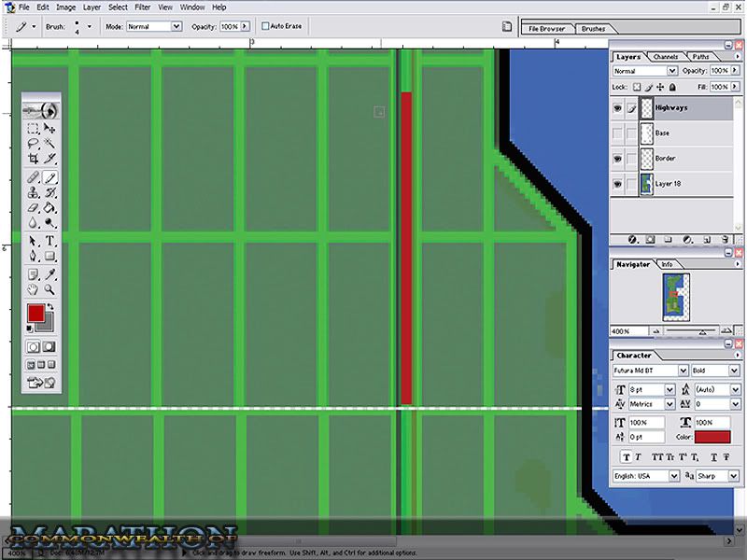Switch to the Channels tab
This screenshot has width=747, height=560.
[x=666, y=57]
